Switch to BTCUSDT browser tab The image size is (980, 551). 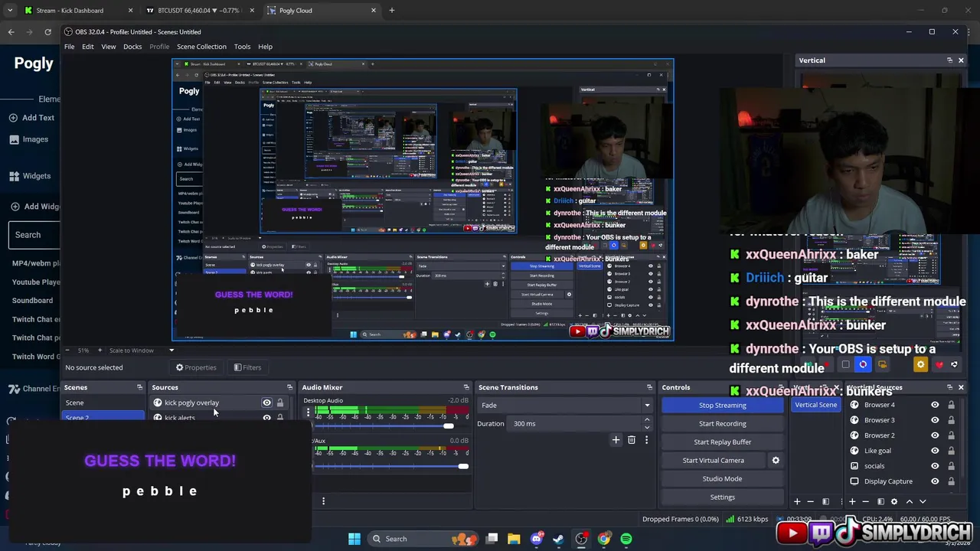coord(201,11)
